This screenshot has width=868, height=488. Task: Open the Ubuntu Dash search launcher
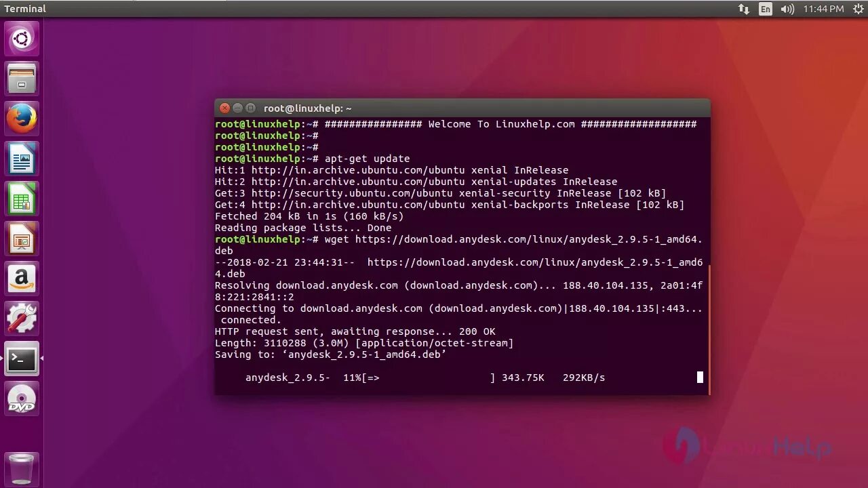22,39
